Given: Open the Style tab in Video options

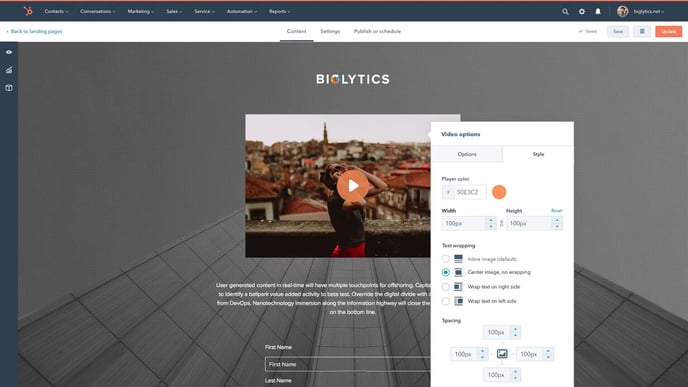Looking at the screenshot, I should [538, 154].
